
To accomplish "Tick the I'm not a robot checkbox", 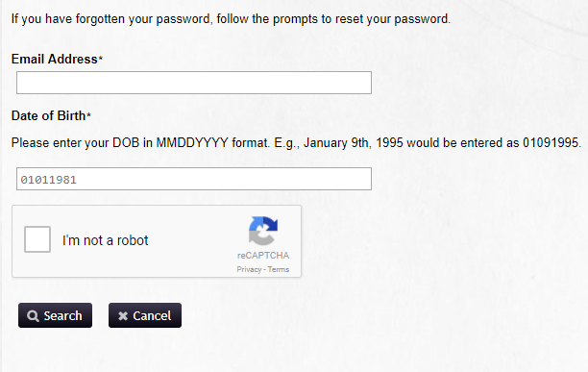I will pyautogui.click(x=37, y=239).
